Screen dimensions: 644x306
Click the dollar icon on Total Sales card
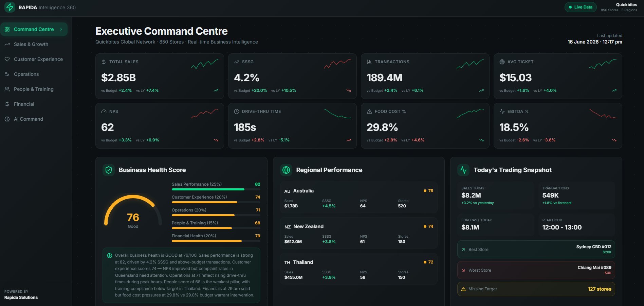(x=104, y=62)
